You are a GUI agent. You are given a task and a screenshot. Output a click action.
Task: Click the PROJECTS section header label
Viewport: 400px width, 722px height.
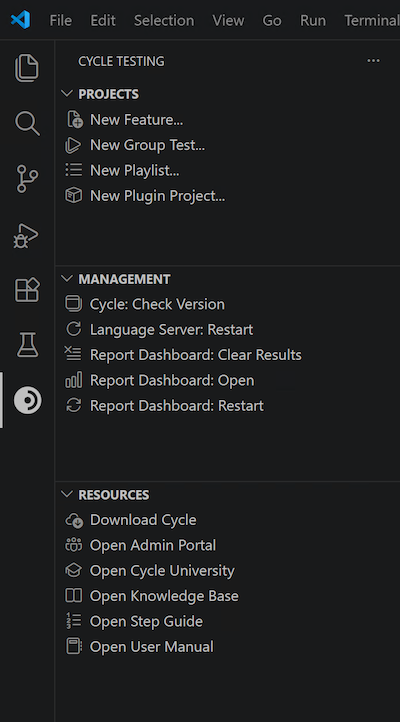click(x=108, y=94)
